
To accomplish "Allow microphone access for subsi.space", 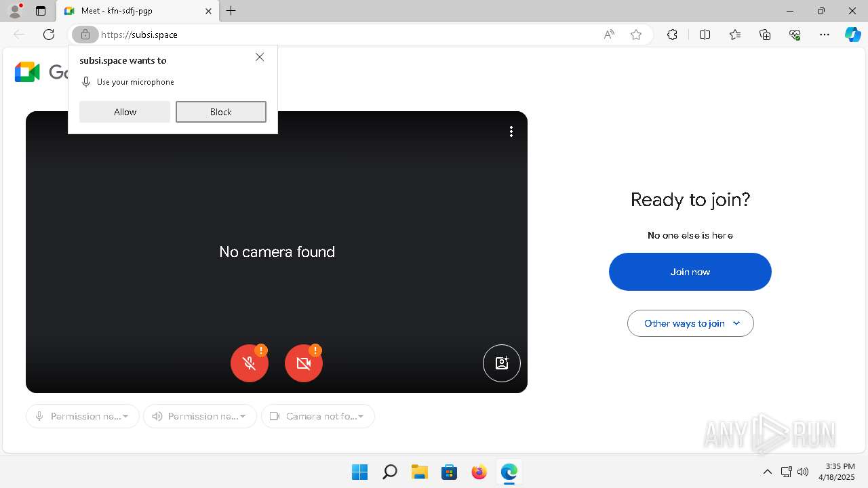I will 125,112.
